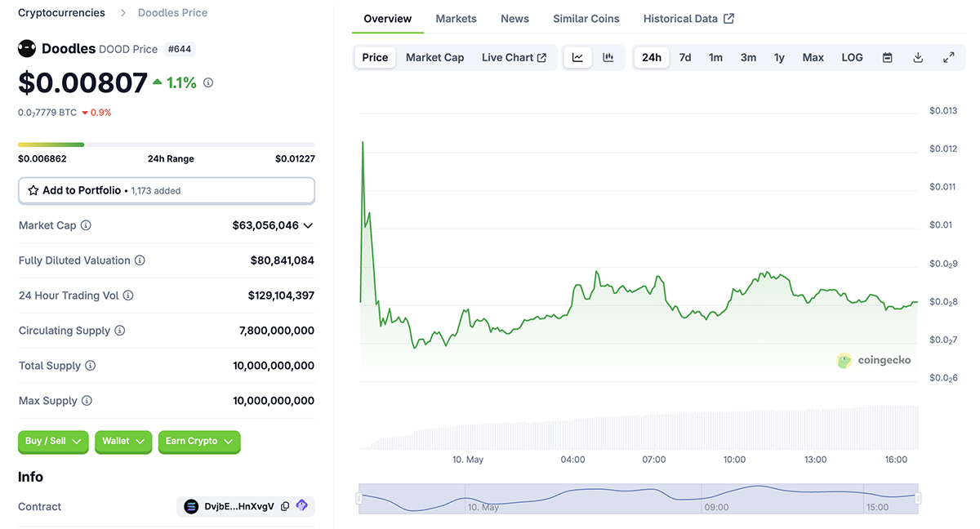Viewport: 980px width, 529px height.
Task: Open the Overview tab
Action: [388, 18]
